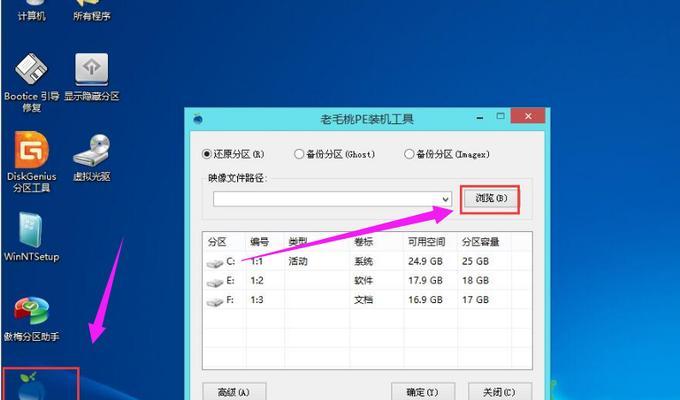Click the 高级 (A) button
The height and width of the screenshot is (400, 680).
tap(234, 391)
